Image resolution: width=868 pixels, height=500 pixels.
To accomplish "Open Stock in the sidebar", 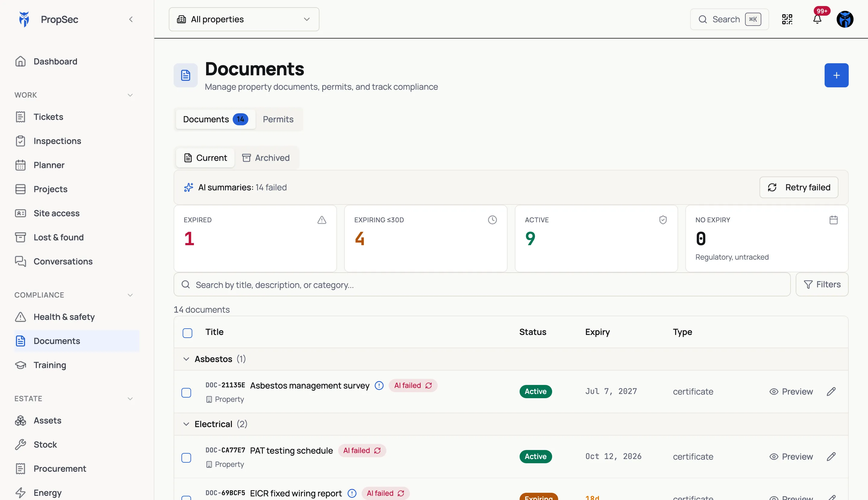I will [x=77, y=445].
